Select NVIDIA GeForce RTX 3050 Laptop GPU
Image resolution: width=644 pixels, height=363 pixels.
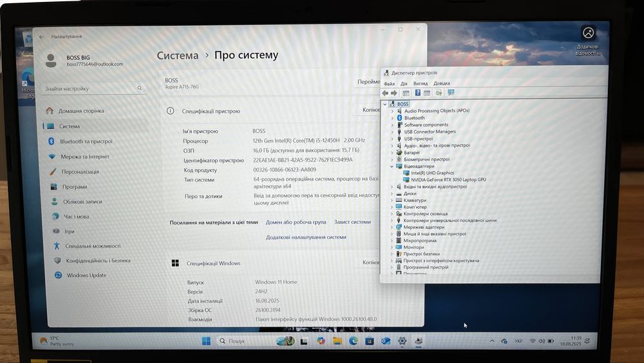click(448, 180)
